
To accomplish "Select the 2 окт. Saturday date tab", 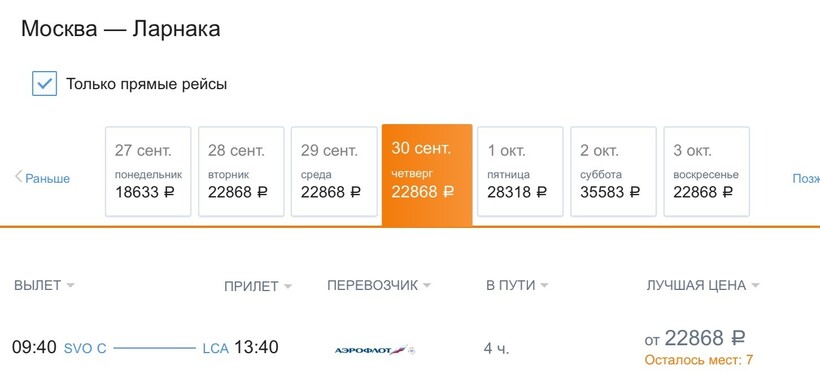I will click(613, 172).
